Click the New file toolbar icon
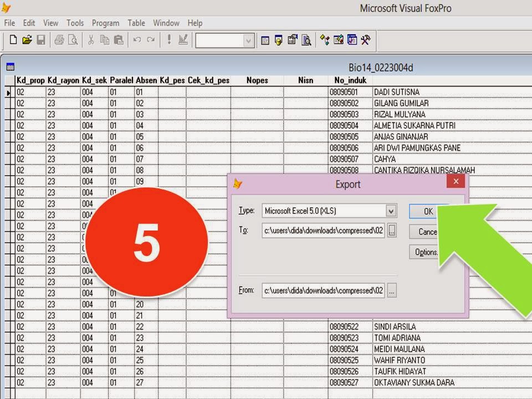This screenshot has height=399, width=532. [13, 40]
